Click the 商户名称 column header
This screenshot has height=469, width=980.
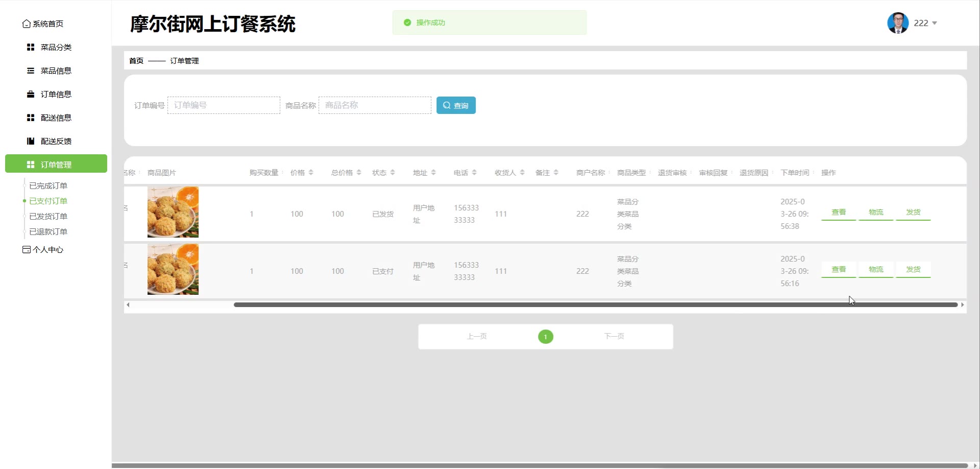coord(591,173)
